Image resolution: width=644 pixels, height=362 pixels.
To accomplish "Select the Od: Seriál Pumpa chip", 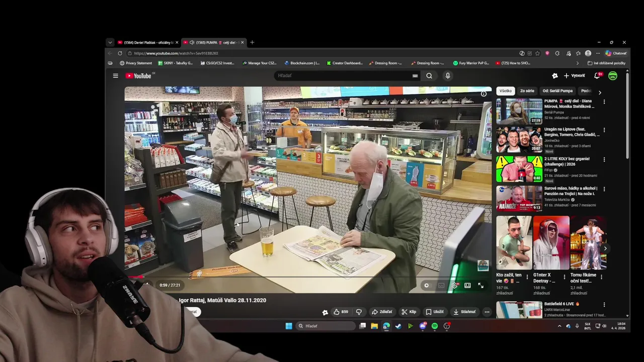I will click(x=557, y=91).
